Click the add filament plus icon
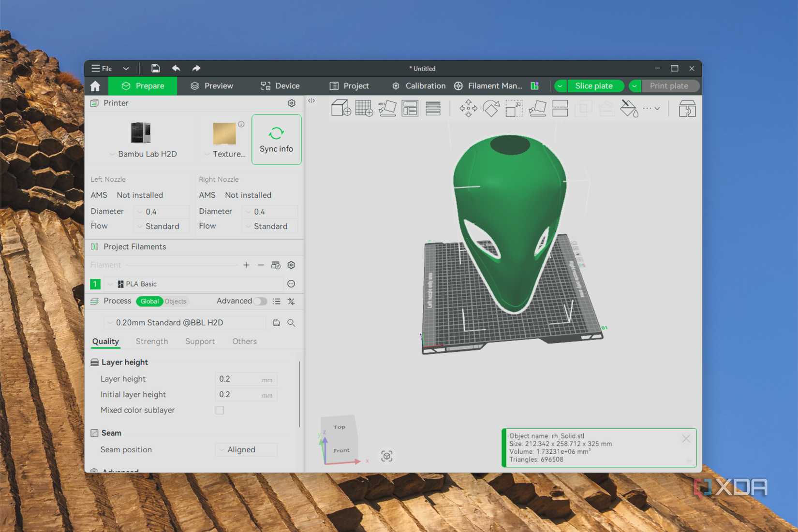This screenshot has height=532, width=798. pyautogui.click(x=246, y=265)
